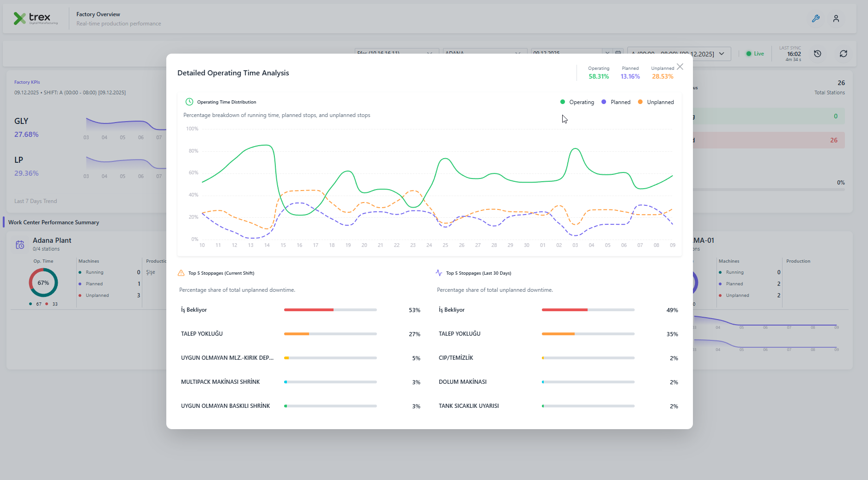Select the UYGUN OLMAYAN BASKILI SHRİNK stoppage
The width and height of the screenshot is (868, 480).
tap(225, 406)
